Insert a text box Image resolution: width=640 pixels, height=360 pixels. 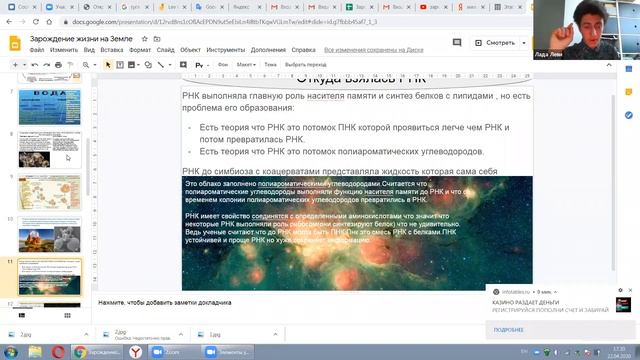(120, 65)
